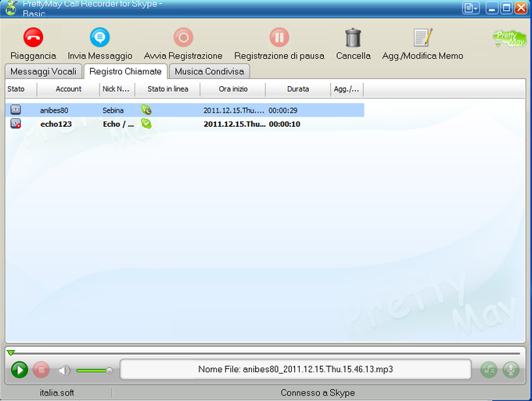The width and height of the screenshot is (532, 401).
Task: Click the red Riaggancia hang-up icon
Action: click(33, 37)
